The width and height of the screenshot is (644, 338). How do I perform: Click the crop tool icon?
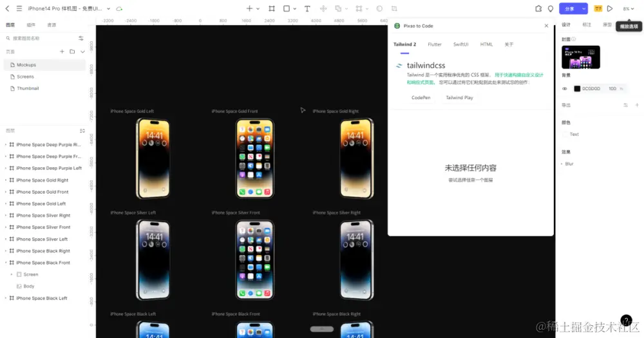click(x=394, y=8)
